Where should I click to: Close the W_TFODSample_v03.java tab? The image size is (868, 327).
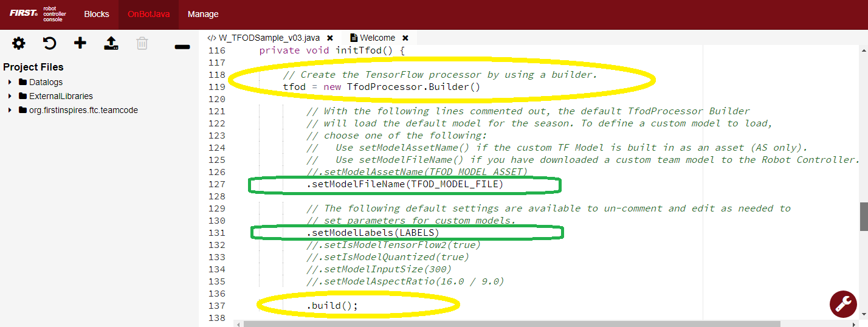330,38
